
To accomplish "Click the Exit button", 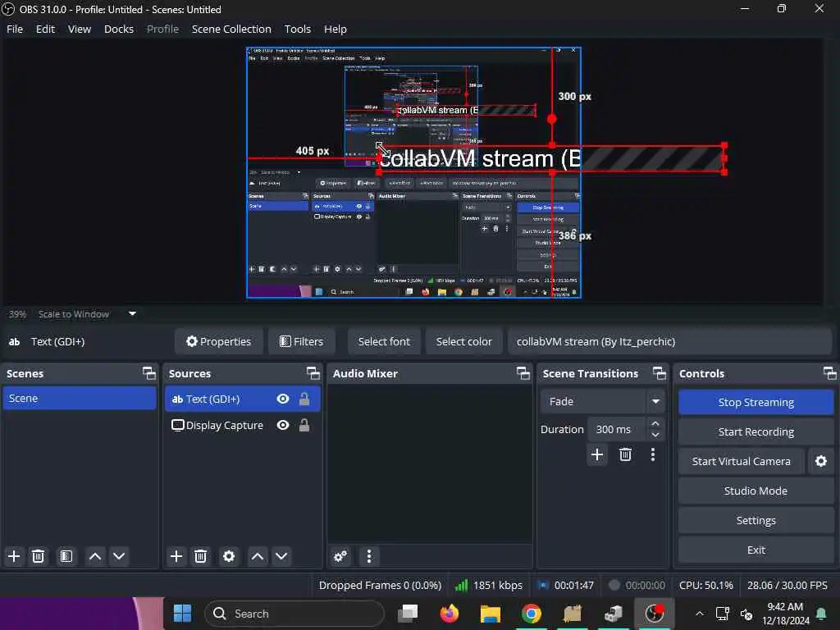I will coord(756,550).
